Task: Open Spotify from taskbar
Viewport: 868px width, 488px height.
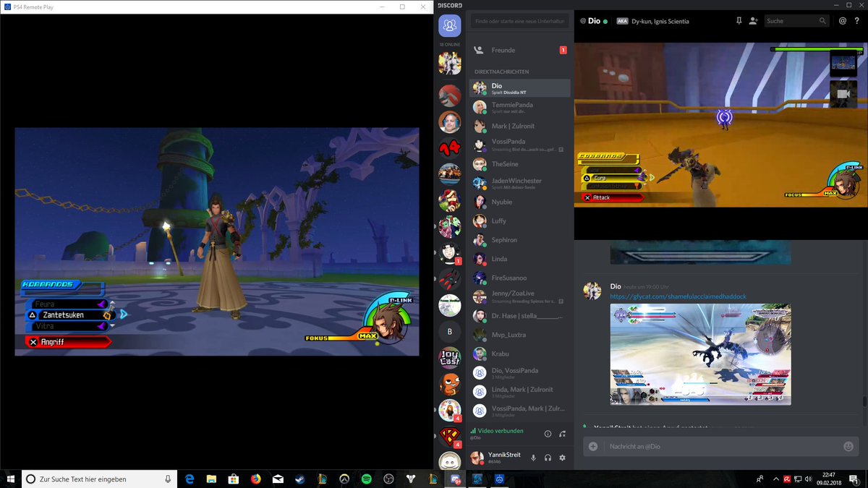Action: 366,479
